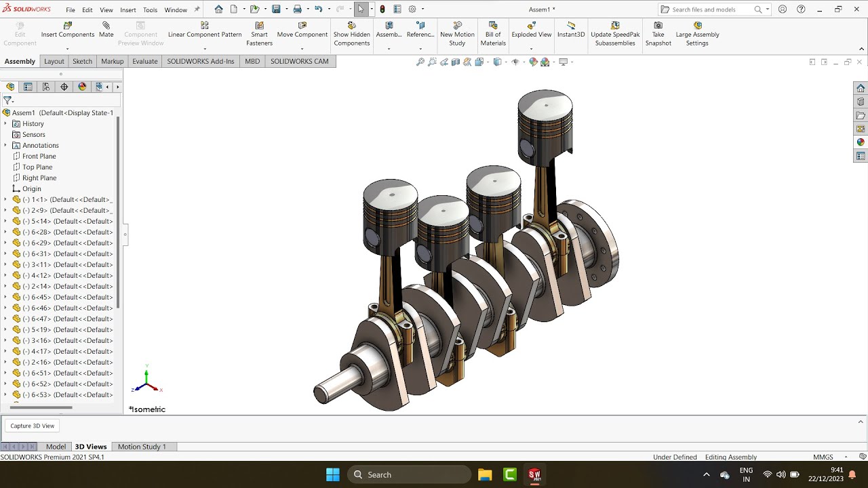Expand component 1<1> in tree
Viewport: 868px width, 488px height.
click(5, 199)
